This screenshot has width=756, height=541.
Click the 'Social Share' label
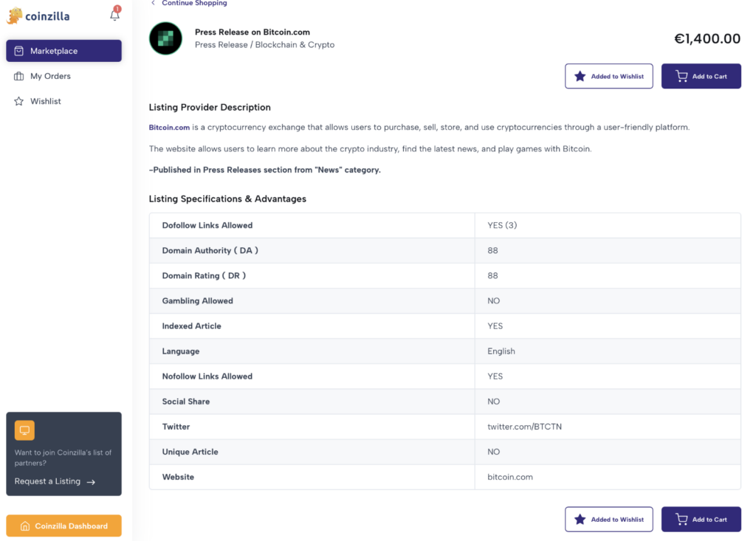185,402
